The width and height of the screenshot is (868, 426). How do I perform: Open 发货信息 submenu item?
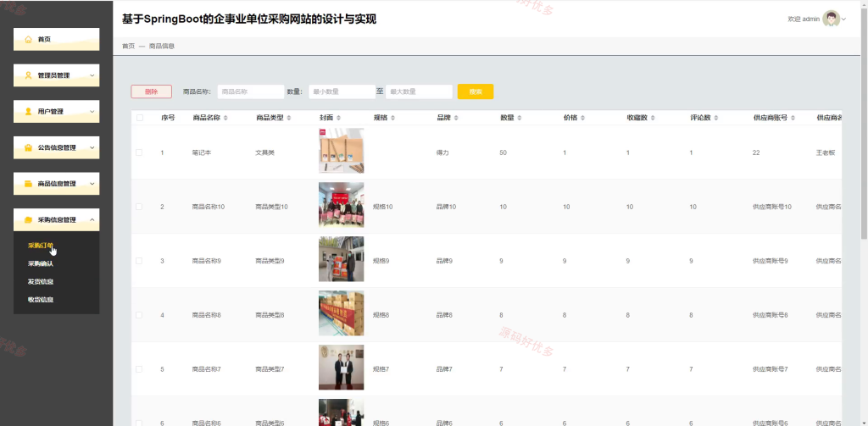41,282
